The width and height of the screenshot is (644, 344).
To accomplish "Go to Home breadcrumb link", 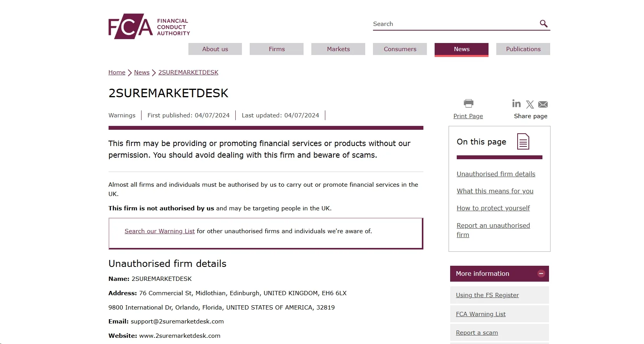I will [117, 72].
